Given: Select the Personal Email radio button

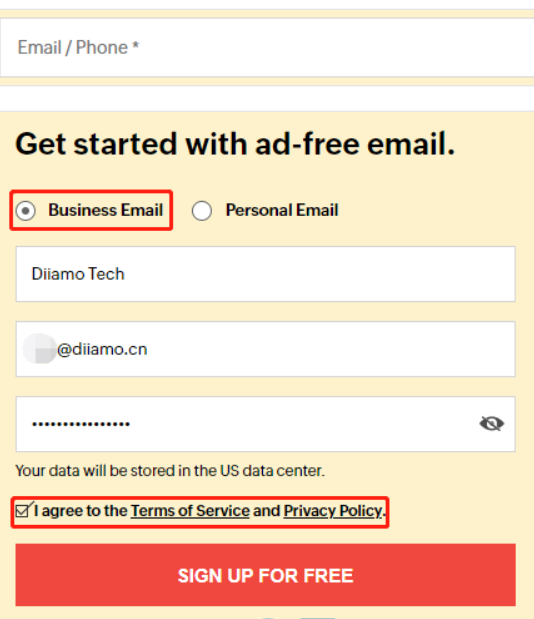Looking at the screenshot, I should pos(202,210).
